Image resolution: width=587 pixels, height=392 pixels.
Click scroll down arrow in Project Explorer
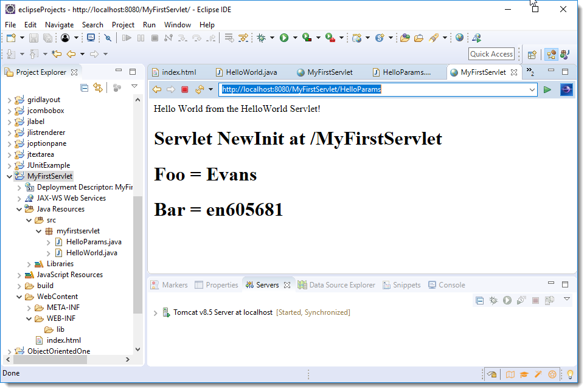(137, 349)
